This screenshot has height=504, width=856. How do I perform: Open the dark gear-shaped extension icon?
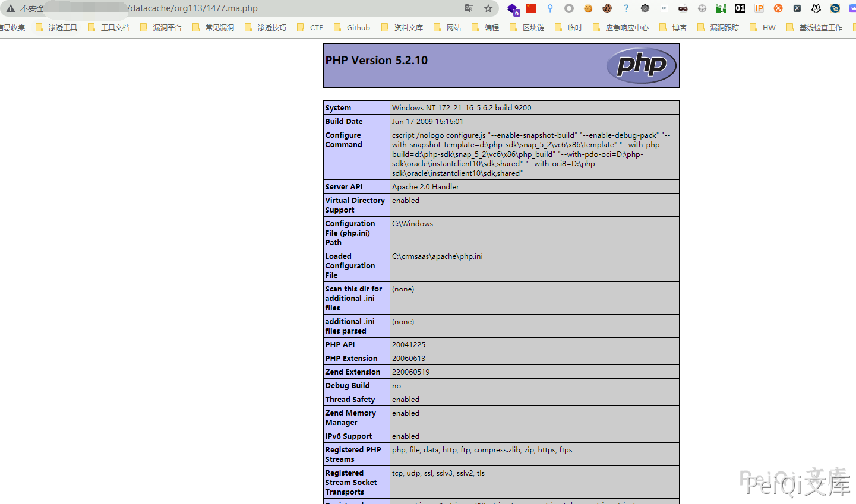pyautogui.click(x=645, y=8)
